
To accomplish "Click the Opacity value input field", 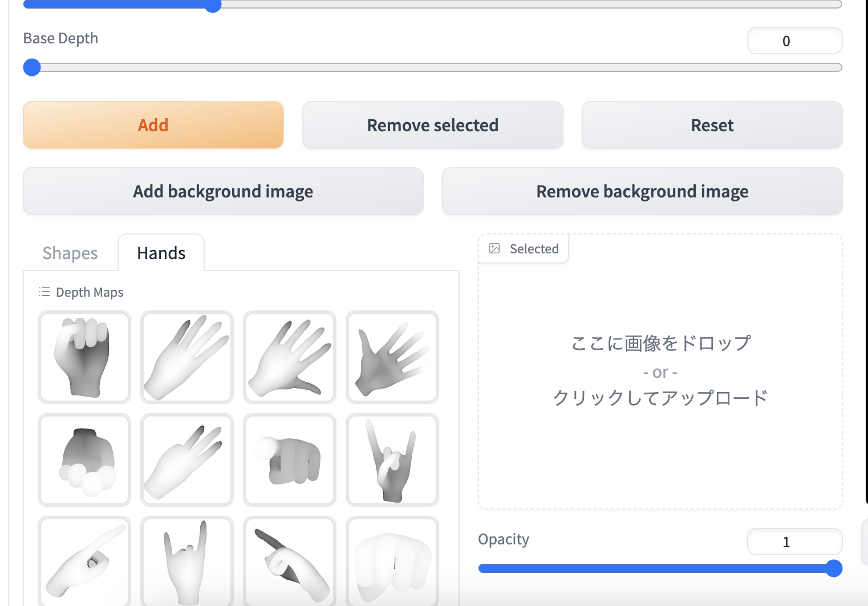I will 794,542.
